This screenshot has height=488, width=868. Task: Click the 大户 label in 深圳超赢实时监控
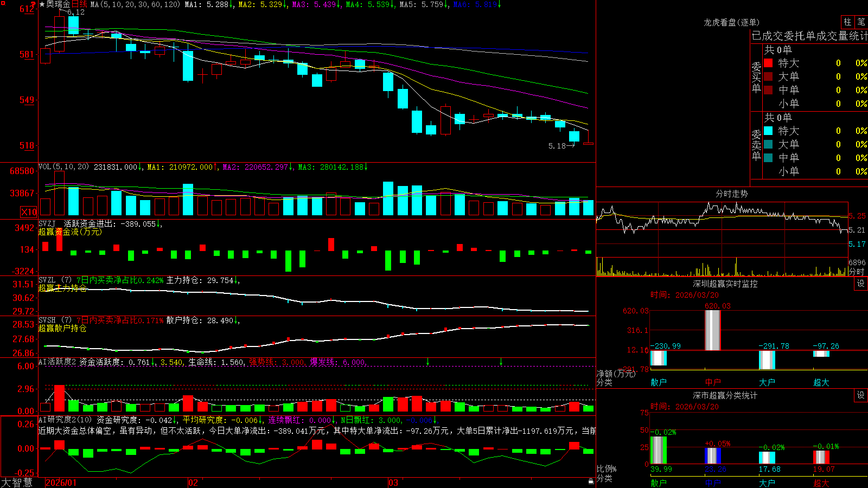tap(767, 382)
